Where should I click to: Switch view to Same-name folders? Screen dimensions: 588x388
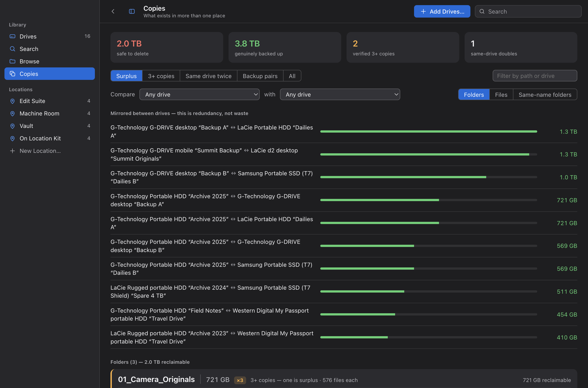(x=545, y=95)
